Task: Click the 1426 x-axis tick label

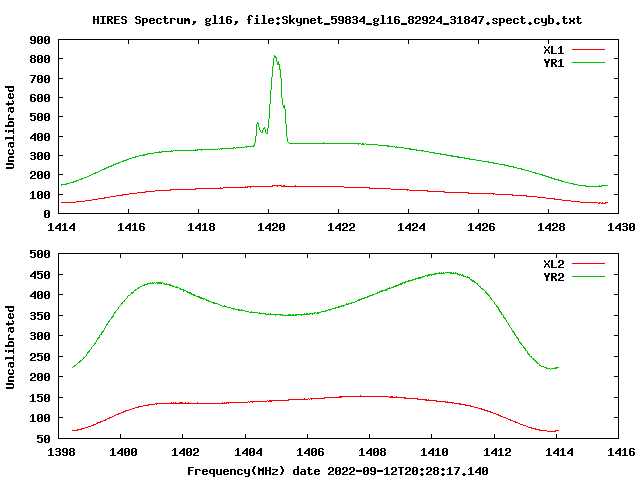Action: pos(481,227)
